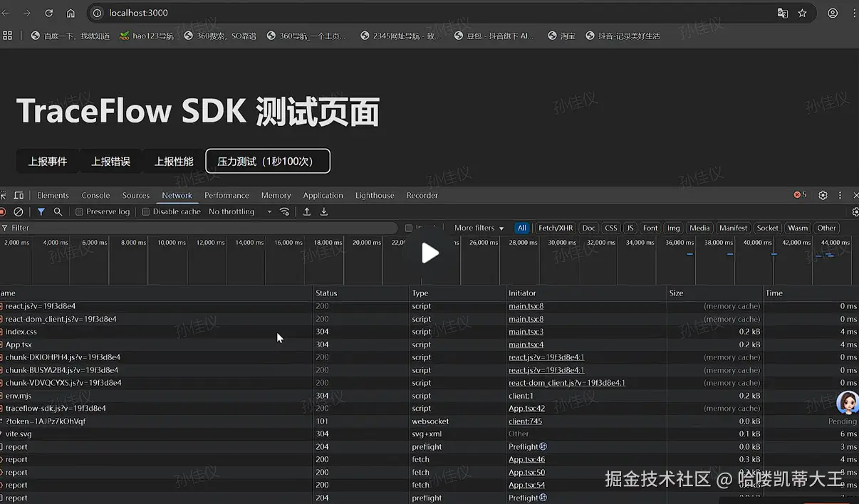Open the 豆包 bookmark
The height and width of the screenshot is (504, 859).
click(x=494, y=36)
